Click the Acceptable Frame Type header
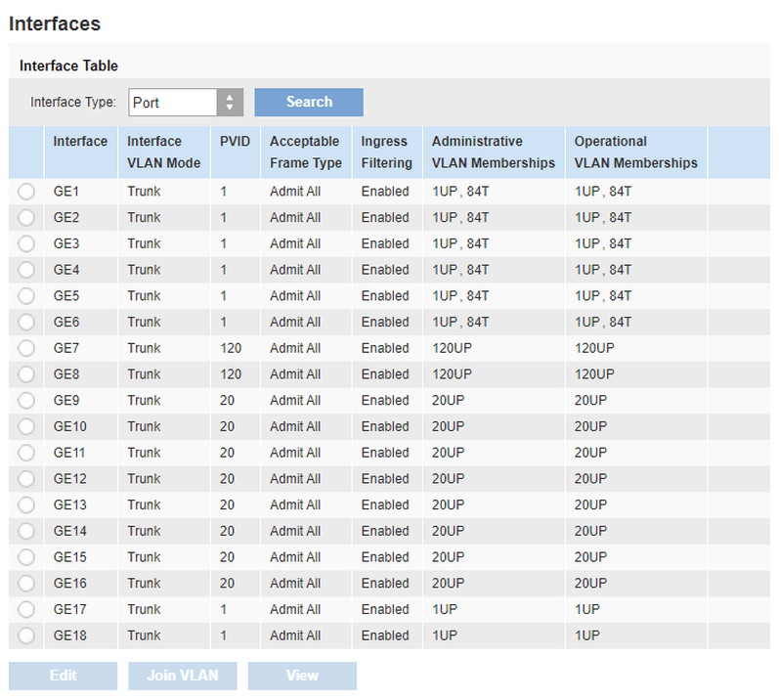 click(306, 153)
